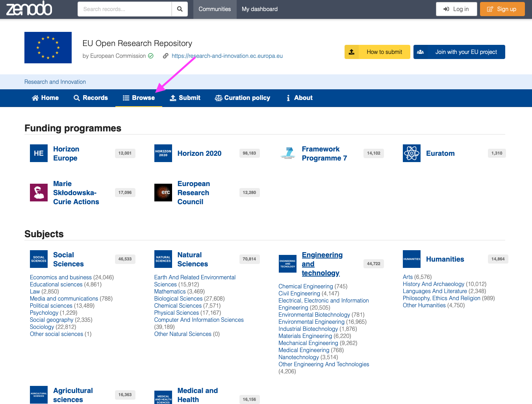The height and width of the screenshot is (404, 532).
Task: Click the Zenodo logo
Action: 29,9
